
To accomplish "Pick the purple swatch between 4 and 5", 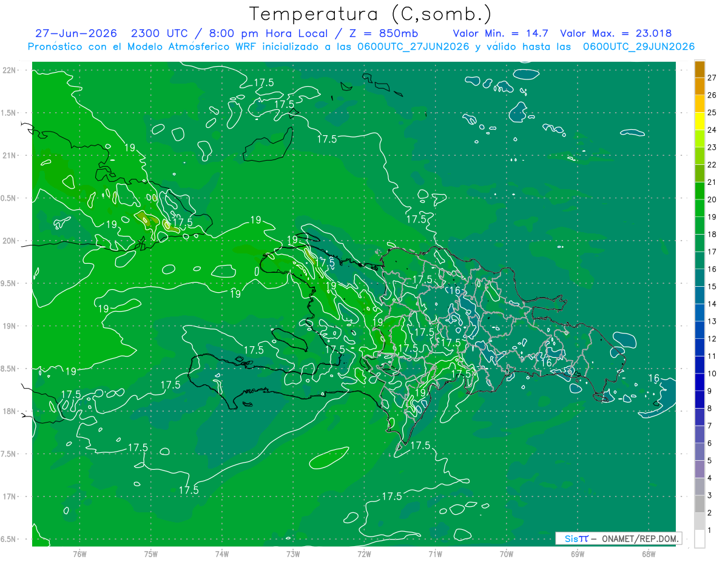I will coord(699,470).
